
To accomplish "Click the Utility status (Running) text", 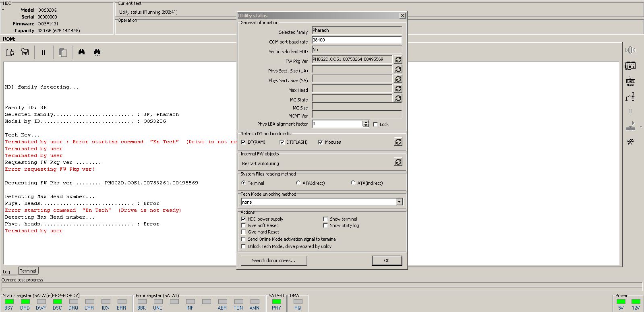I will 148,12.
